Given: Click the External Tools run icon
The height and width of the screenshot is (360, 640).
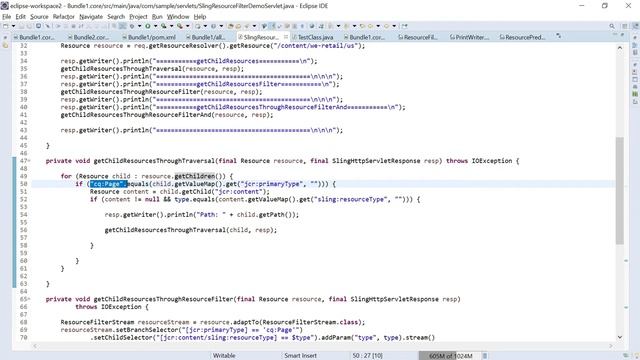Looking at the screenshot, I should 180,26.
